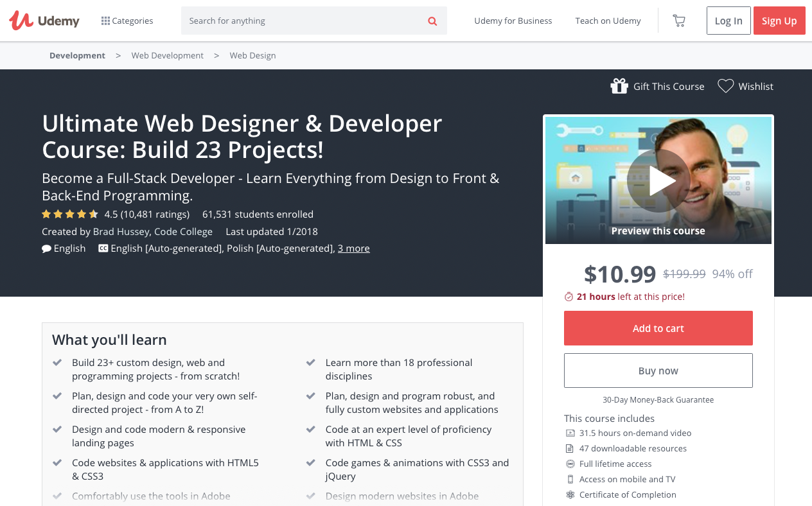Click the alarm clock icon by price timer

(569, 297)
